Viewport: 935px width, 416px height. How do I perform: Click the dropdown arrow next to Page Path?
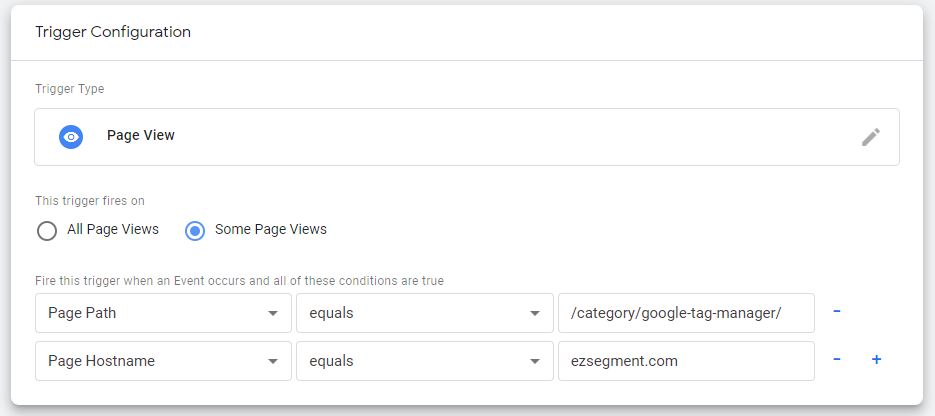pos(273,313)
